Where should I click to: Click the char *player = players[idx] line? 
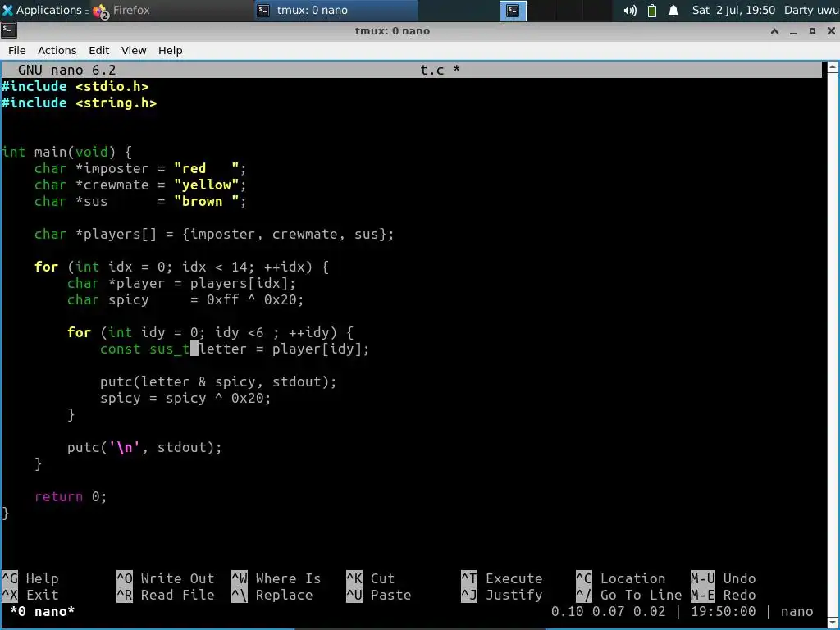pyautogui.click(x=181, y=283)
